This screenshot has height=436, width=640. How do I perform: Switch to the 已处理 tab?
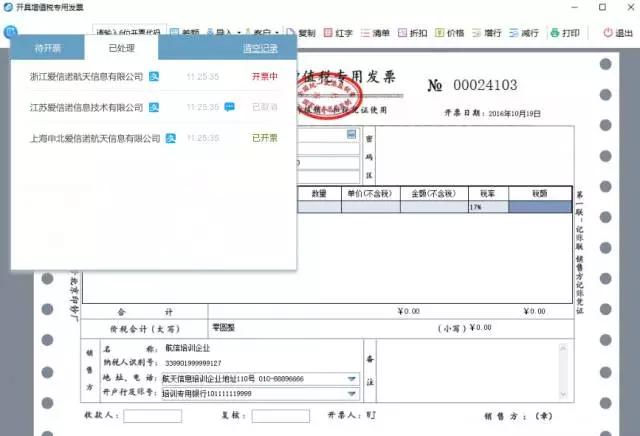click(121, 48)
